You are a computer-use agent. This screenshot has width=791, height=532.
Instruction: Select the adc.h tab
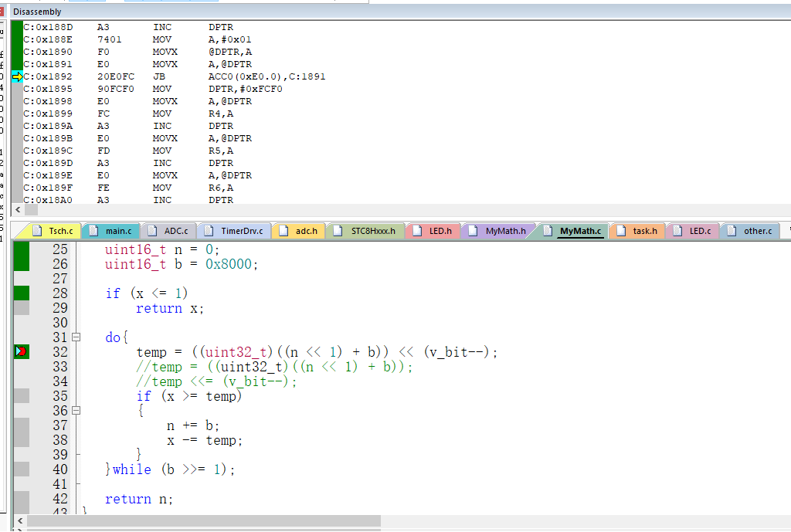point(299,231)
